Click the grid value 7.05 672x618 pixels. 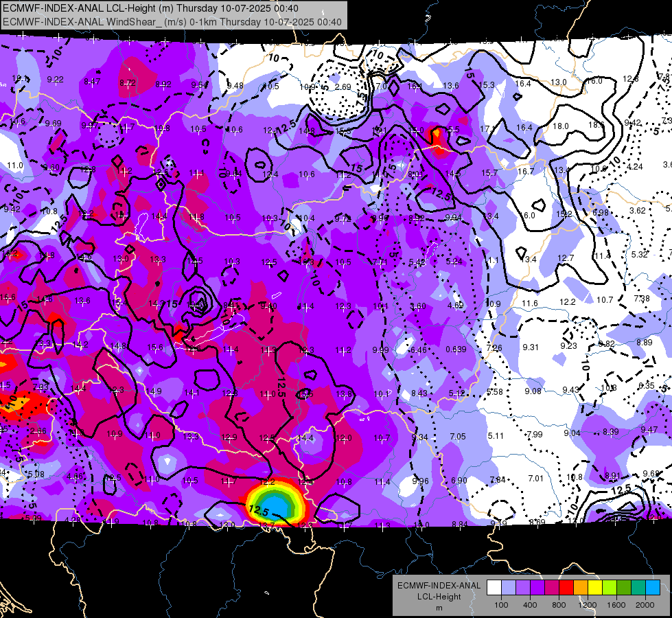[458, 436]
